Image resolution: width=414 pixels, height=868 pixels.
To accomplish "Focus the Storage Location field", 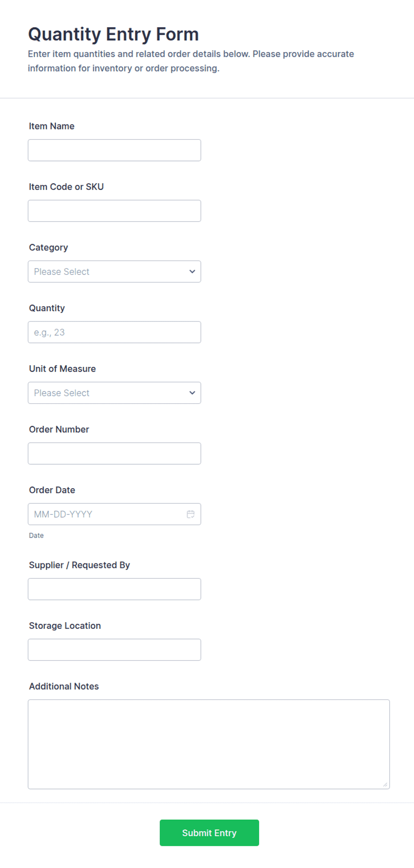I will click(114, 650).
